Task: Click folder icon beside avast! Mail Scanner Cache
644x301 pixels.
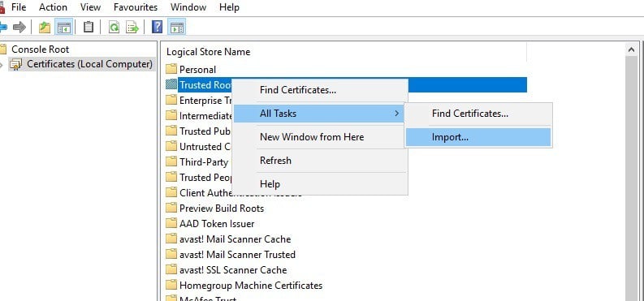Action: pos(171,239)
